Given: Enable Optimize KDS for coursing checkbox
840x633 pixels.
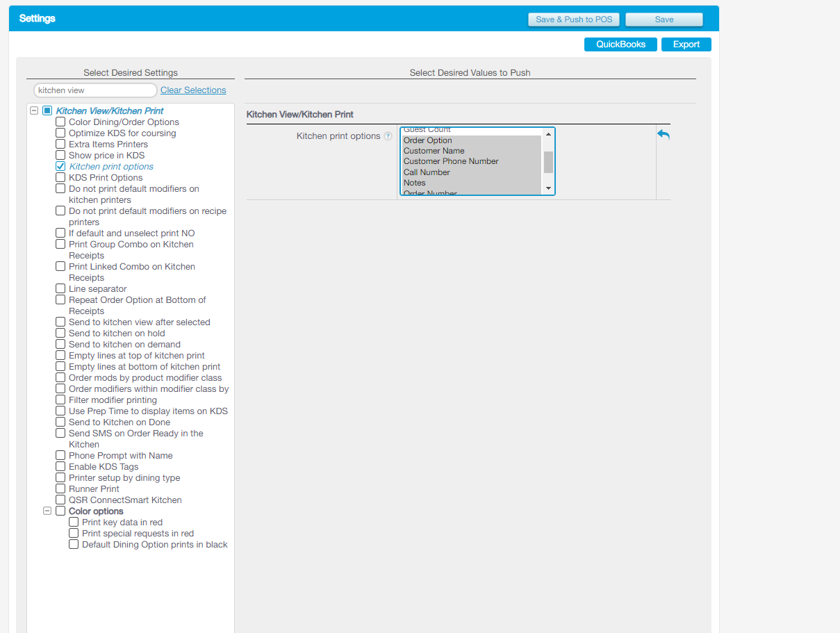Looking at the screenshot, I should coord(60,133).
